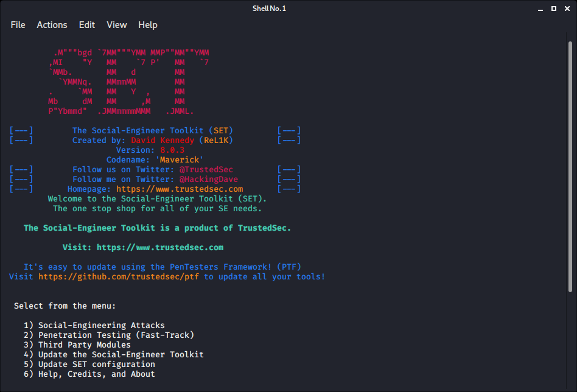Click the red SET ASCII art banner
The image size is (577, 392).
click(128, 82)
